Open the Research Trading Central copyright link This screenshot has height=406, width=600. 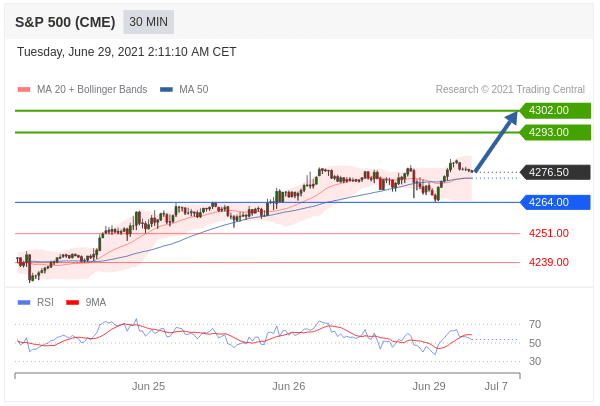[510, 89]
